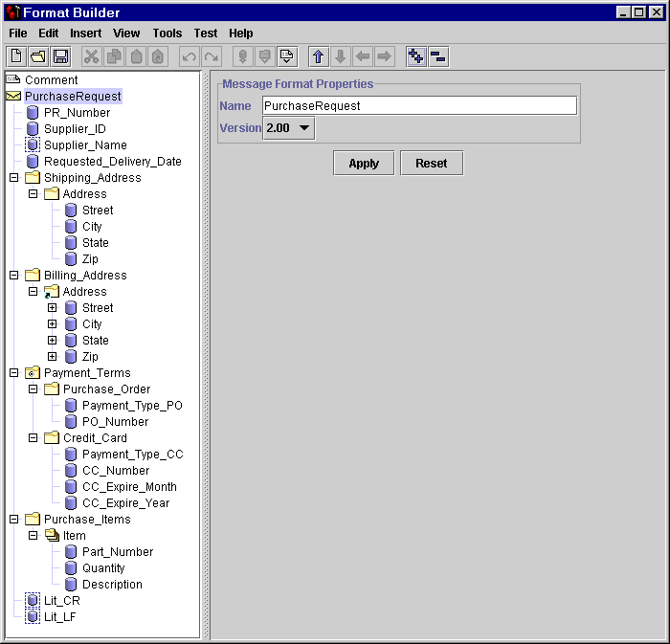This screenshot has width=670, height=644.
Task: Click the Apply button
Action: 364,163
